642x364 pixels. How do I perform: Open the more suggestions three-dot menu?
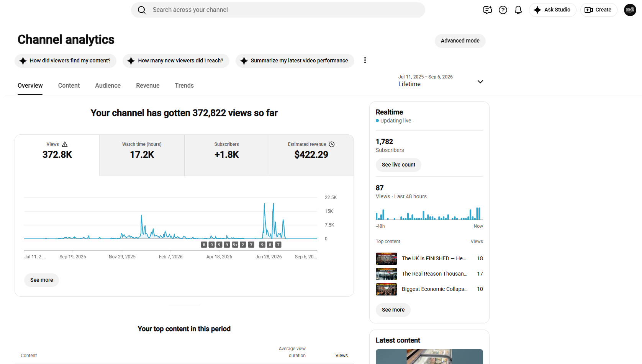[x=365, y=60]
